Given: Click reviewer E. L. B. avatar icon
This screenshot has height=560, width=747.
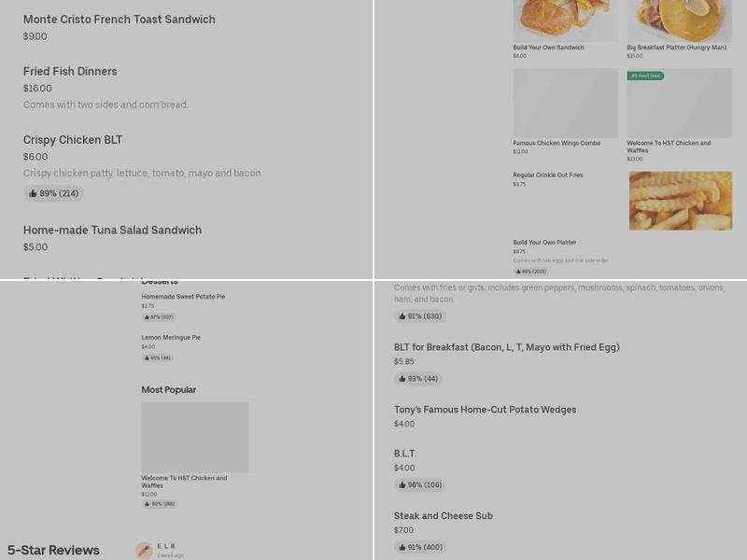Looking at the screenshot, I should pos(145,546).
